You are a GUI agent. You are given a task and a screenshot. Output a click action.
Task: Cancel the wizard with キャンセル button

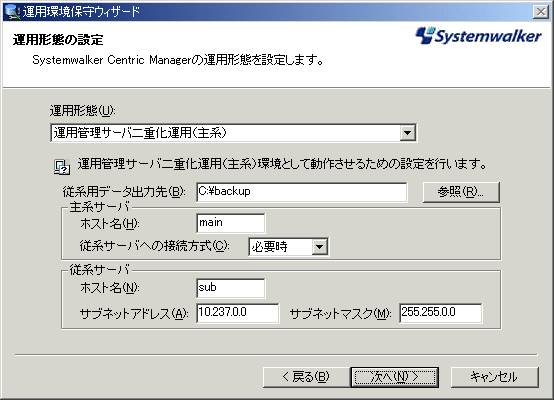tap(494, 377)
